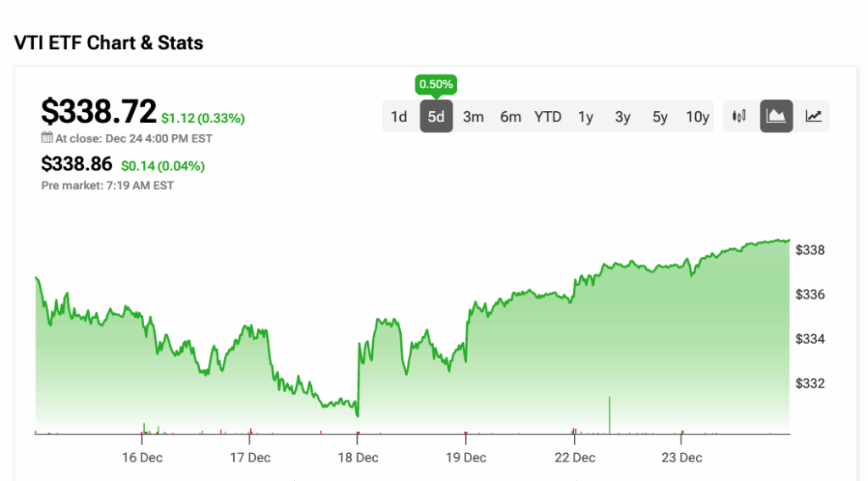Choose the YTD range
868x481 pixels.
click(548, 117)
